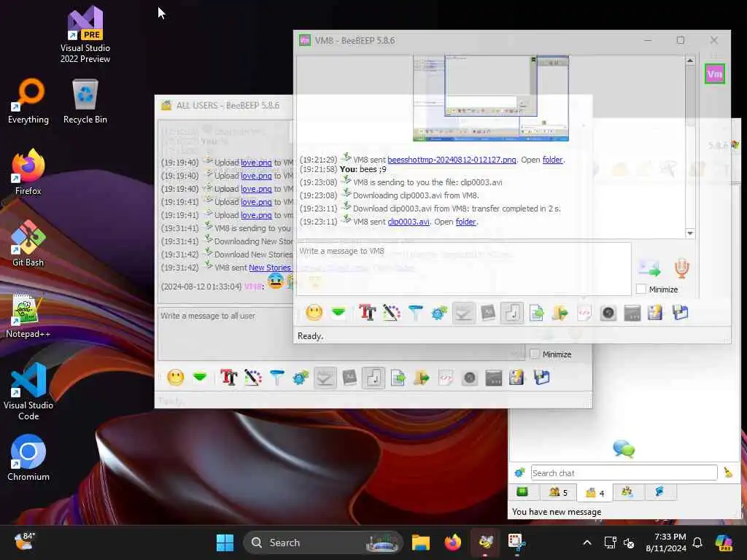Switch to chats tab showing 4
Image resolution: width=747 pixels, height=560 pixels.
point(595,492)
